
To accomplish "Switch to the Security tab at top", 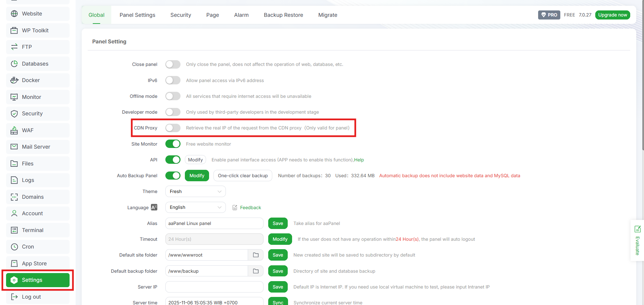I will coord(181,15).
